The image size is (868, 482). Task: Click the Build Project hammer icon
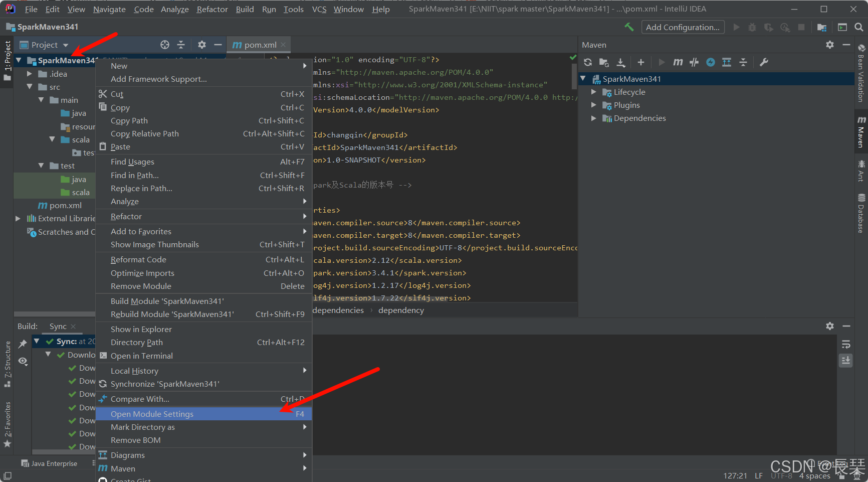[629, 27]
